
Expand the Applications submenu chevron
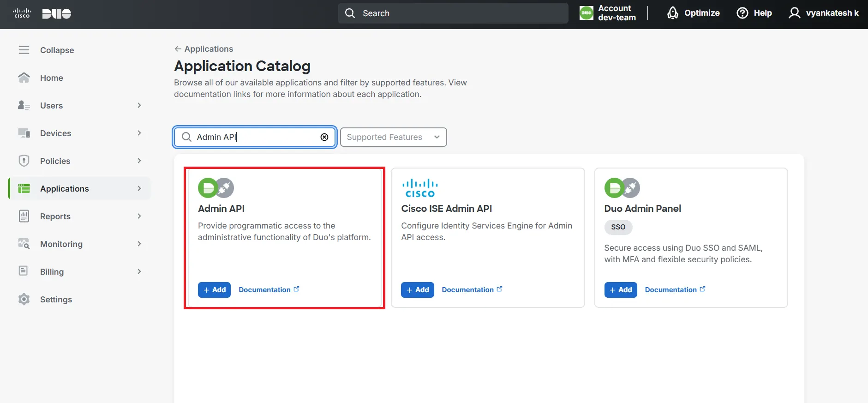[x=139, y=188]
